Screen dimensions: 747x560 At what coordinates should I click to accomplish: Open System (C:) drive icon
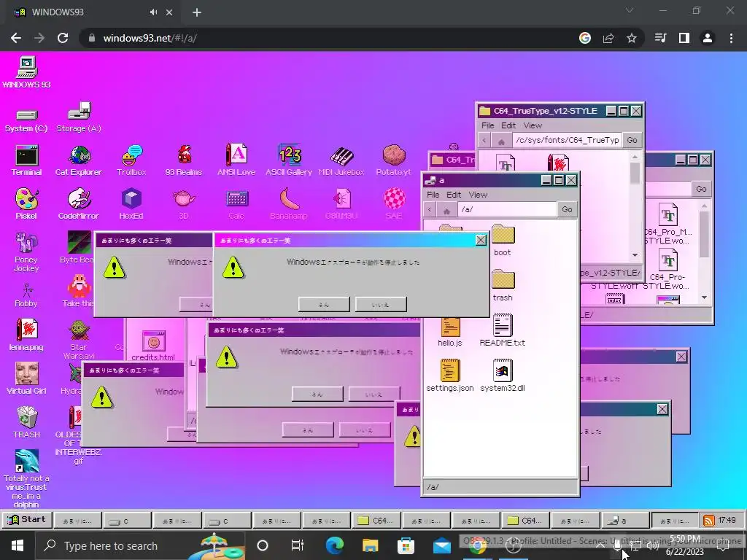click(x=26, y=120)
